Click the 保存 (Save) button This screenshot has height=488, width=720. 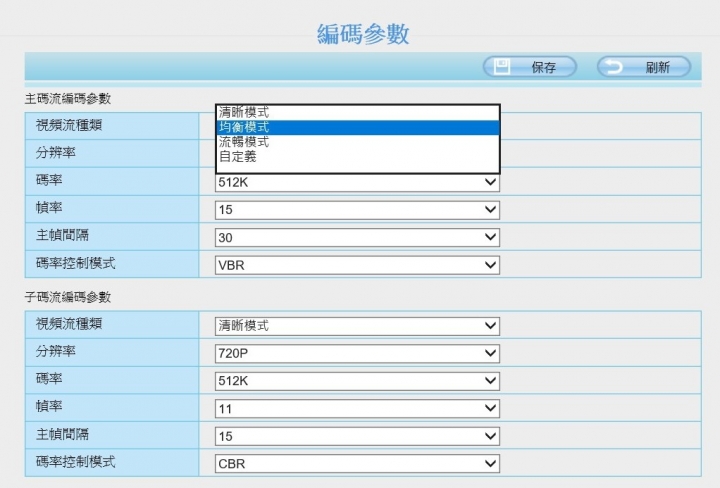coord(530,67)
